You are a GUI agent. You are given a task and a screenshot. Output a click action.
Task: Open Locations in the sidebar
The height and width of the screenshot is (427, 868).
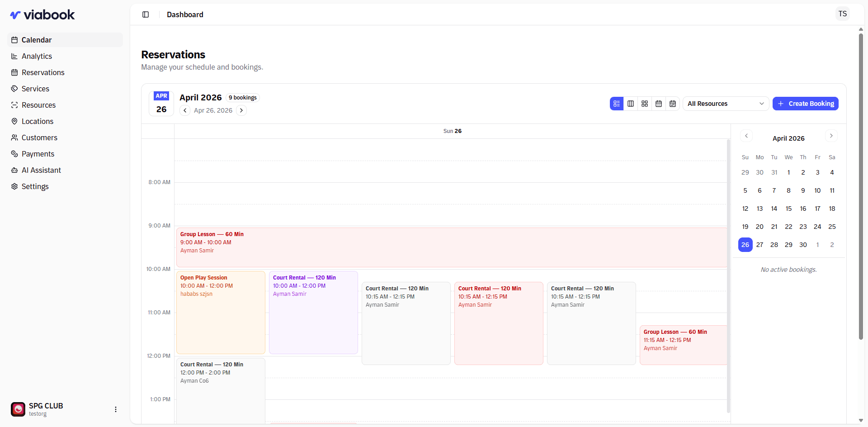point(65,121)
